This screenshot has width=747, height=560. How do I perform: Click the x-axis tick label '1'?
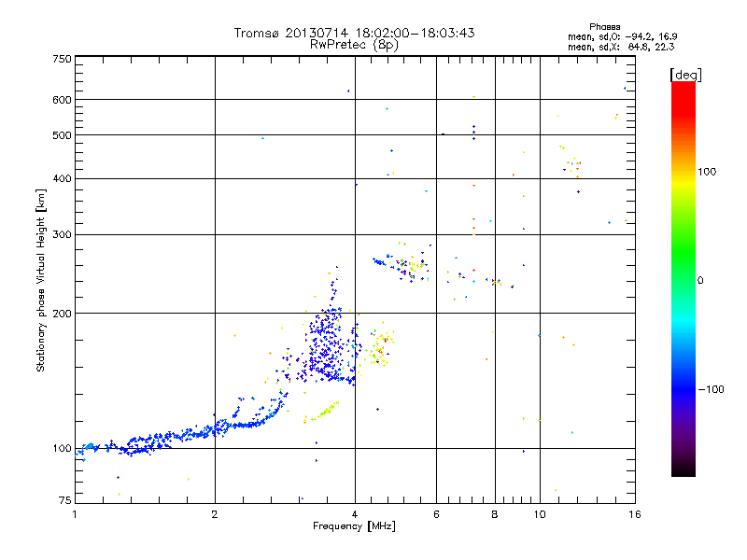[75, 514]
